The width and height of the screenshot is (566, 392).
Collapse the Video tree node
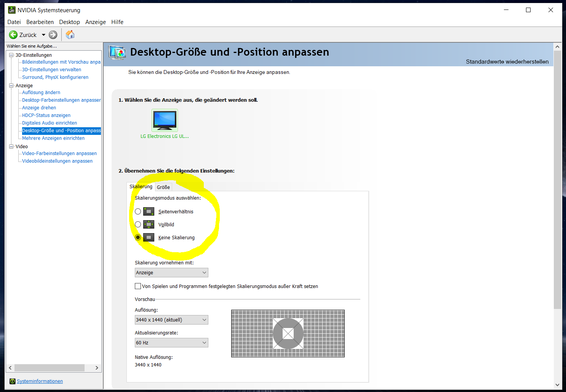(11, 147)
